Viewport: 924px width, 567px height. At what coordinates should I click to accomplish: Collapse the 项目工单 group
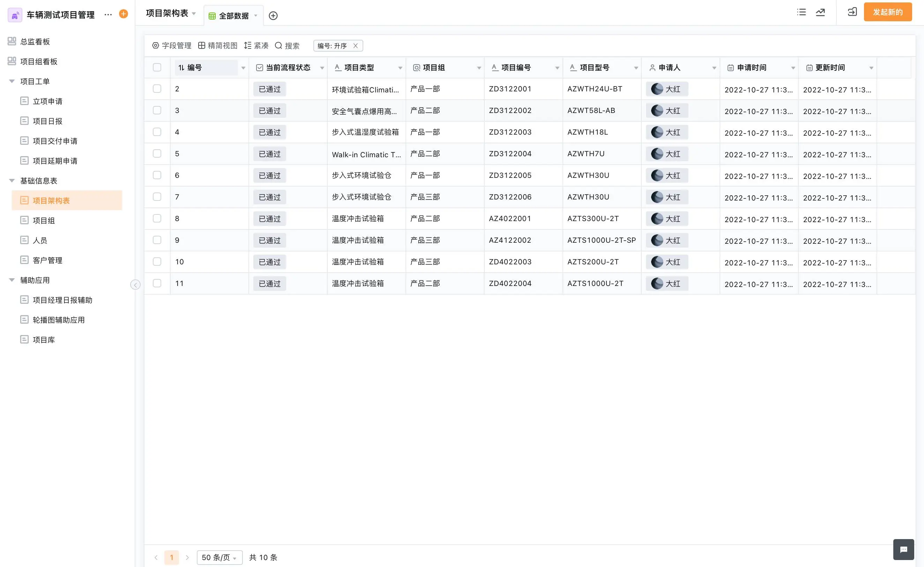tap(12, 81)
